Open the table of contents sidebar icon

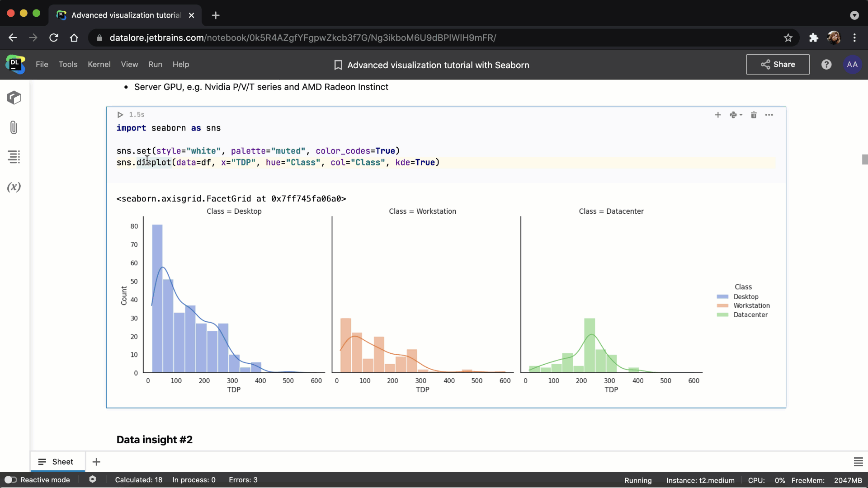(14, 157)
